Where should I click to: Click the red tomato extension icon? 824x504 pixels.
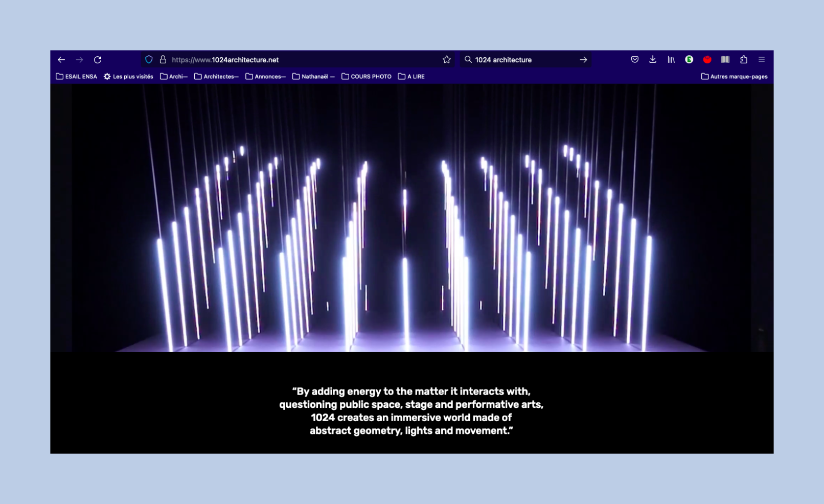707,60
